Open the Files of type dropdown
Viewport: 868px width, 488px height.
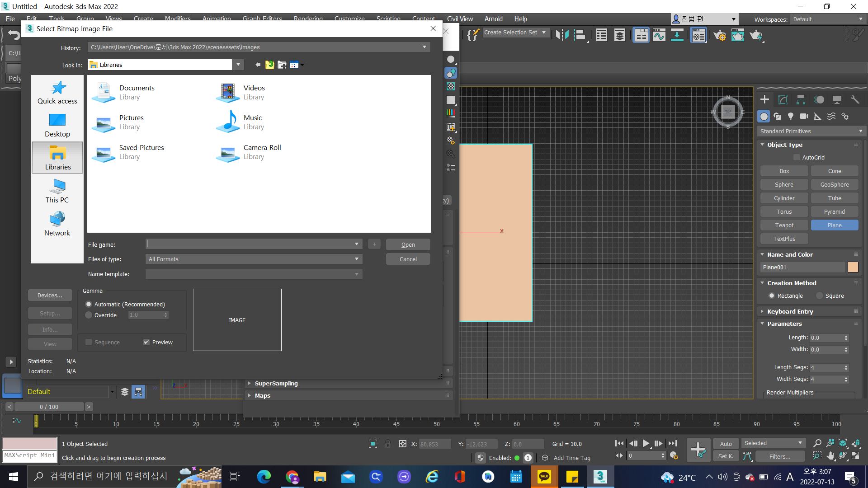click(x=254, y=259)
